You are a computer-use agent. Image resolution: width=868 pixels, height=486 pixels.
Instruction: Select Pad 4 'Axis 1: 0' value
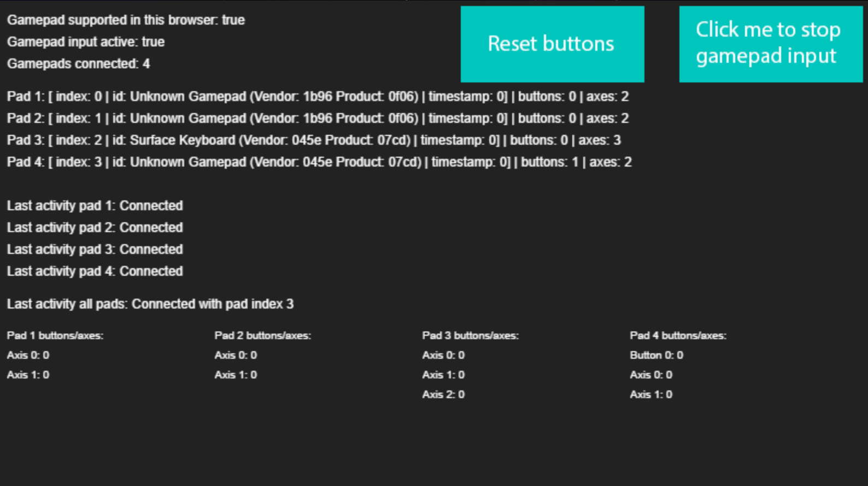tap(651, 394)
